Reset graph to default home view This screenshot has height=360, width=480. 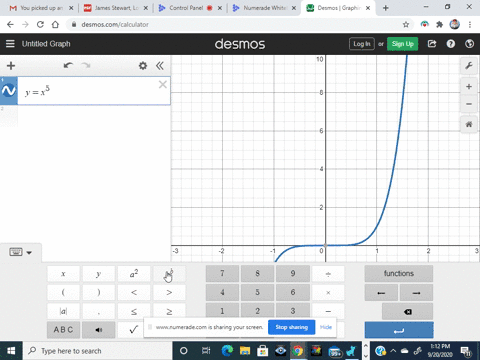[x=469, y=124]
